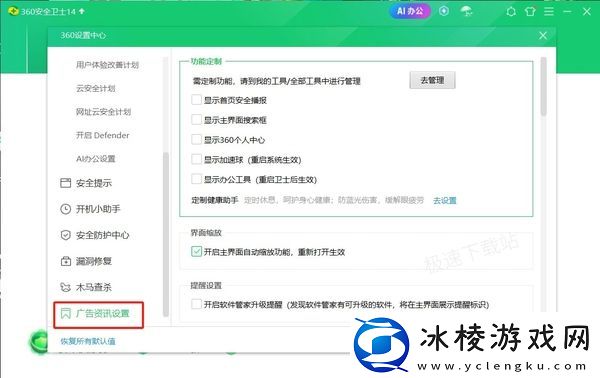Enable 开启软件管家升级提醒 checkbox

pyautogui.click(x=196, y=304)
